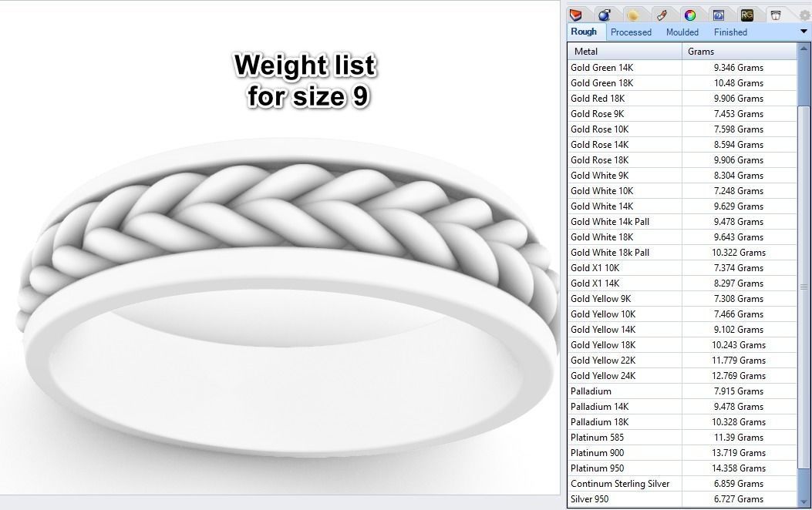The image size is (812, 510).
Task: Click the 12.769 Grams value cell
Action: pyautogui.click(x=740, y=376)
